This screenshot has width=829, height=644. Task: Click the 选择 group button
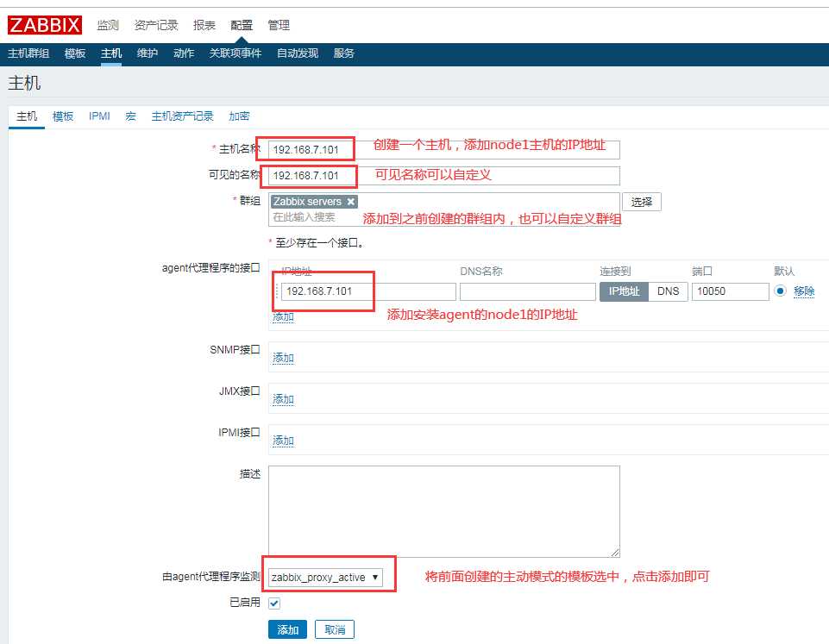tap(641, 202)
